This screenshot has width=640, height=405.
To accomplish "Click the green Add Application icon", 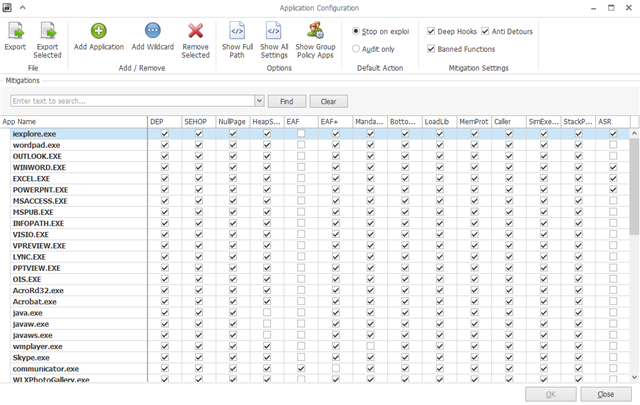I will click(99, 31).
